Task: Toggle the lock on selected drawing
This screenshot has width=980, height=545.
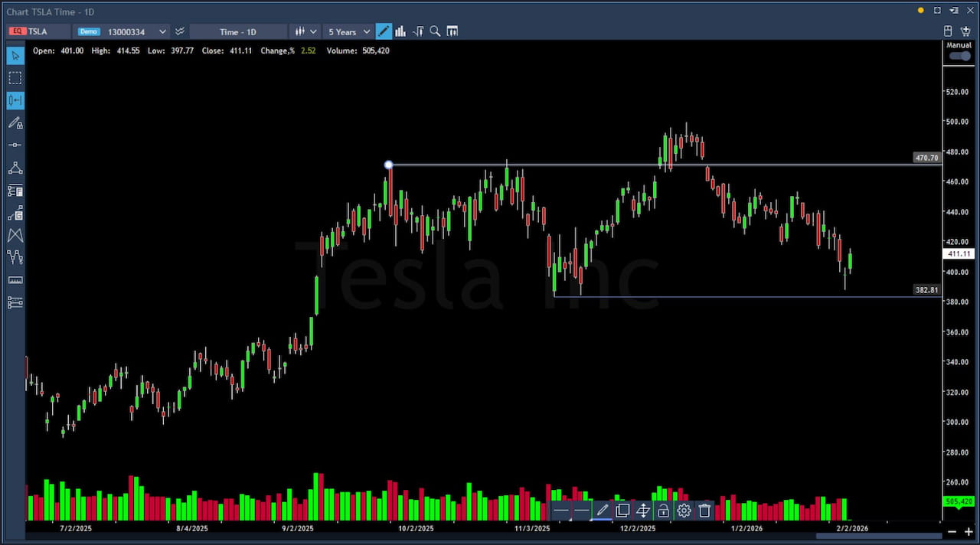Action: point(663,511)
